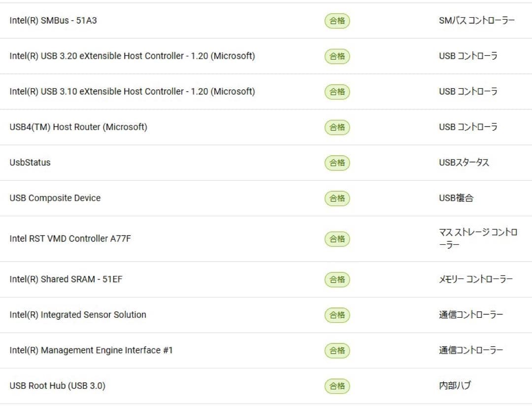Image resolution: width=532 pixels, height=407 pixels.
Task: Select the USB4(TM) Host Router (Microsoft) entry
Action: pos(78,127)
